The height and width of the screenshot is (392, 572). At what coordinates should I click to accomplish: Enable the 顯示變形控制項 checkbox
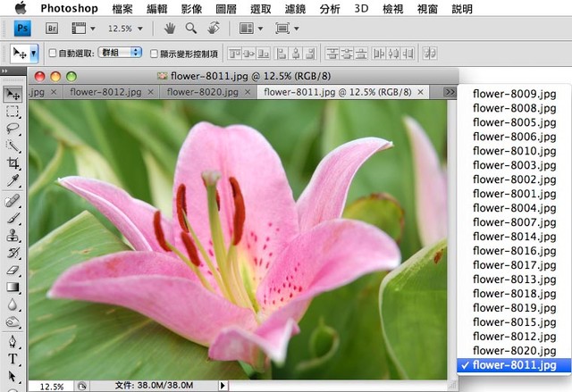click(x=154, y=54)
